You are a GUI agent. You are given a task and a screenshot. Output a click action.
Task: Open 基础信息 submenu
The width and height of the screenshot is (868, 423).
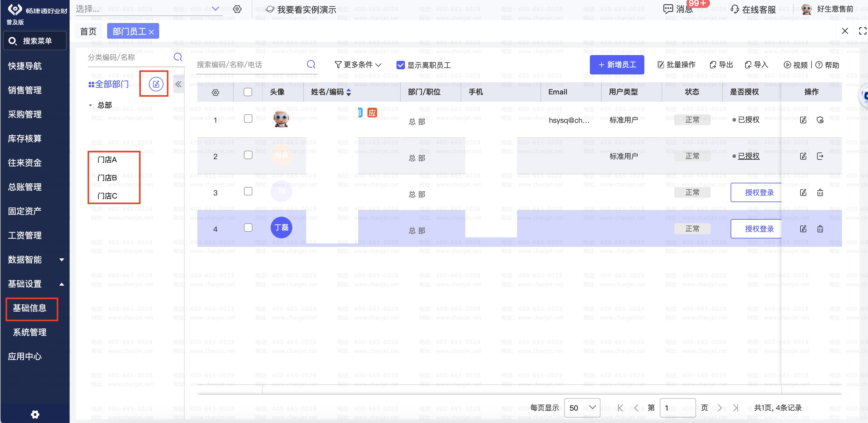click(x=30, y=308)
